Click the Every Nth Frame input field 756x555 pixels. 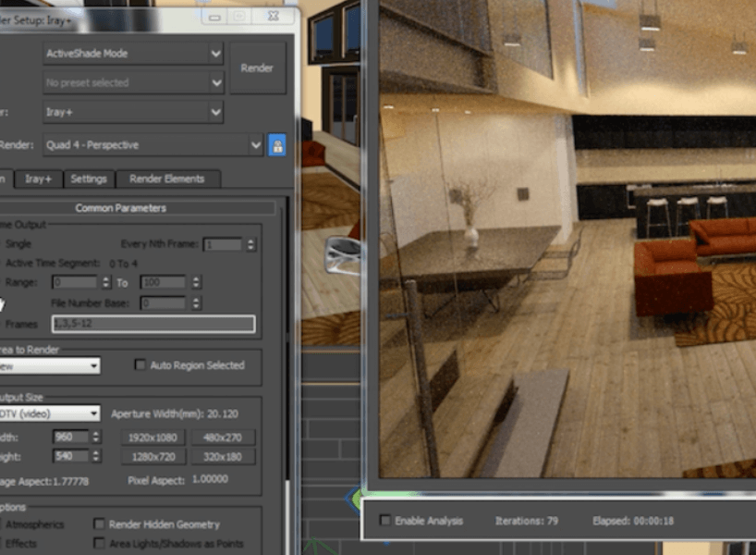point(222,245)
